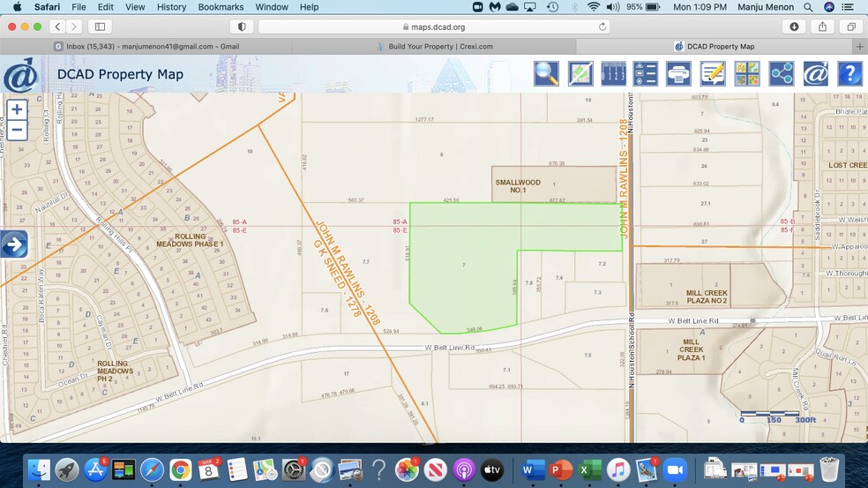Screen dimensions: 868x488
Task: Click the LOST CREEK subdivision label
Action: coord(848,165)
